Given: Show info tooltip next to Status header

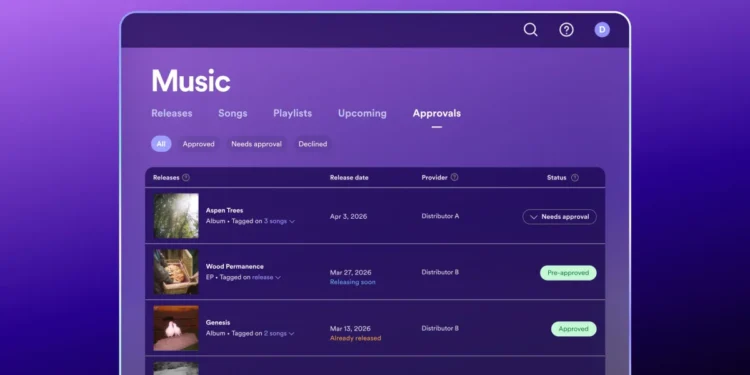Looking at the screenshot, I should point(575,177).
